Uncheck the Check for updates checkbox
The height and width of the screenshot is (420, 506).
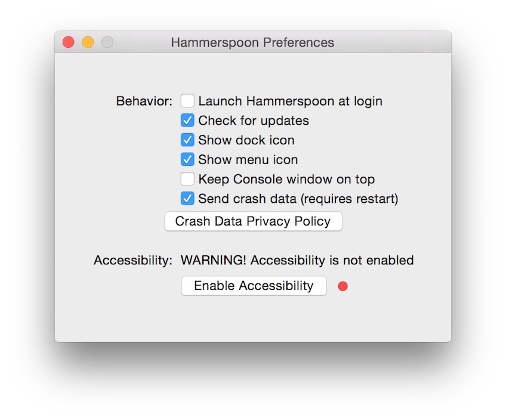[187, 121]
